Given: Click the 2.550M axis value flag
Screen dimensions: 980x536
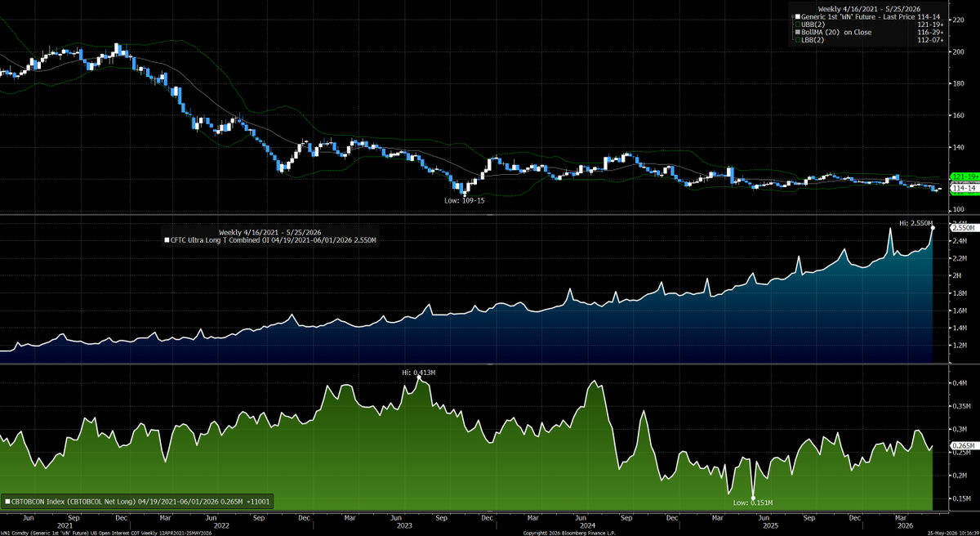Looking at the screenshot, I should coord(965,229).
